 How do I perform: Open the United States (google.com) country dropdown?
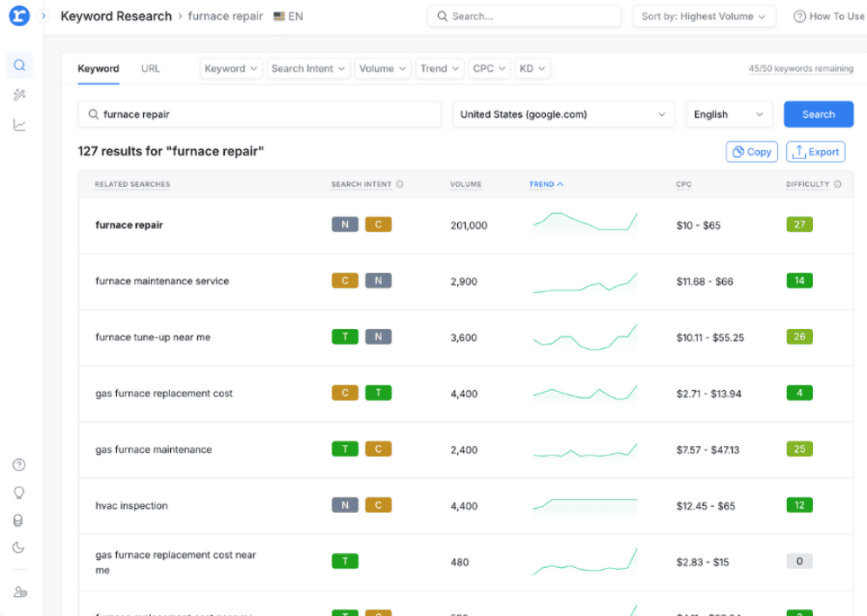[563, 114]
